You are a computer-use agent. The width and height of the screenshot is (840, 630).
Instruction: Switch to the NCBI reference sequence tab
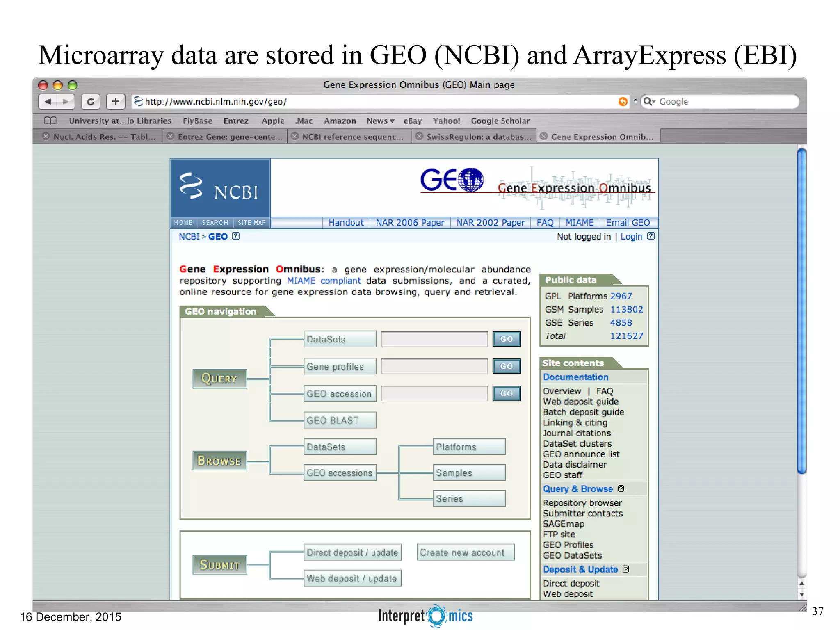(353, 137)
